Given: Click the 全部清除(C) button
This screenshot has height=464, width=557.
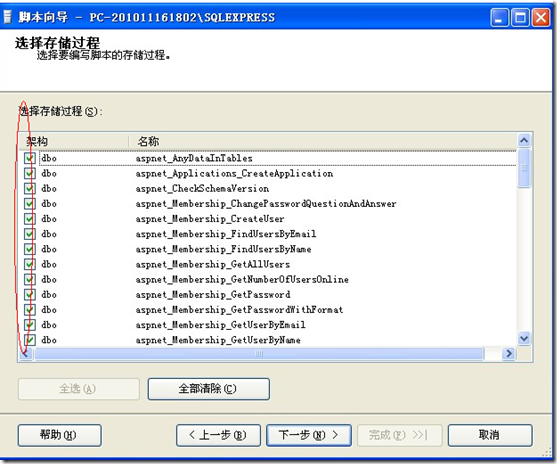Looking at the screenshot, I should (x=209, y=389).
